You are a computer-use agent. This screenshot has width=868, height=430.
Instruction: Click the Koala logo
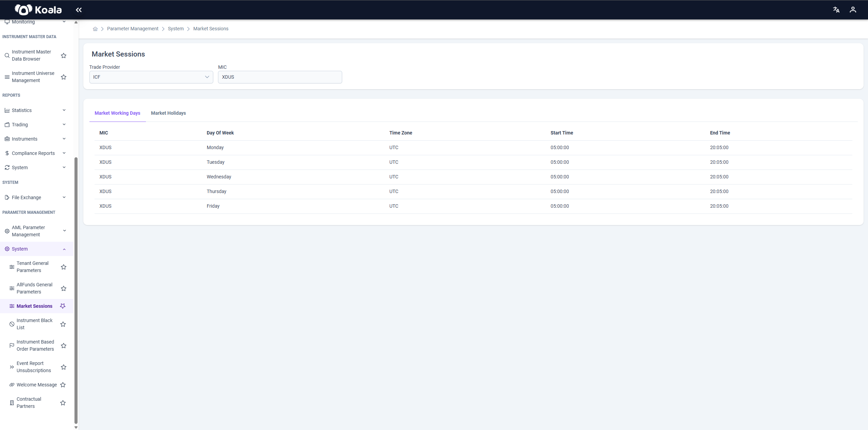point(38,10)
